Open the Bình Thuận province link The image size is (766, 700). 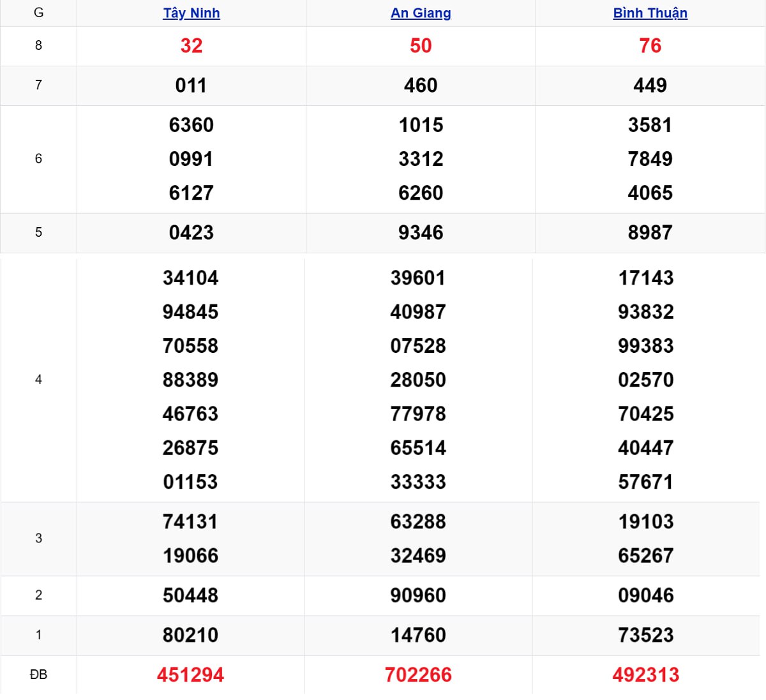tap(650, 13)
